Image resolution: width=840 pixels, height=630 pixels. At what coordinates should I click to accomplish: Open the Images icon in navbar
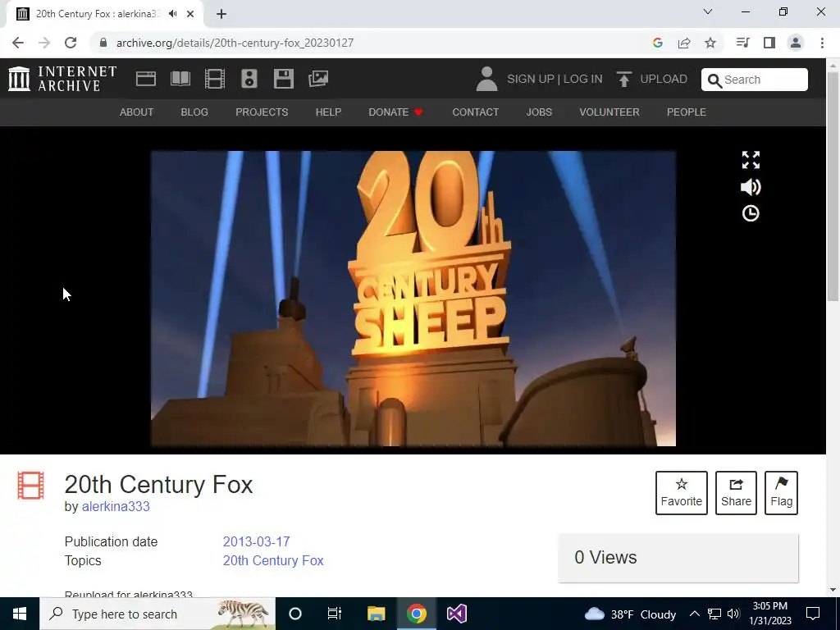tap(318, 79)
